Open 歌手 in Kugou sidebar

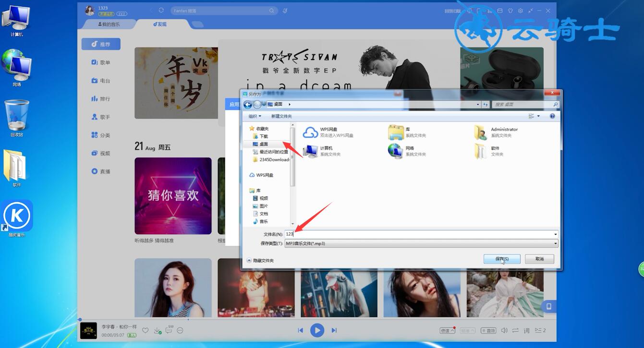pos(101,117)
